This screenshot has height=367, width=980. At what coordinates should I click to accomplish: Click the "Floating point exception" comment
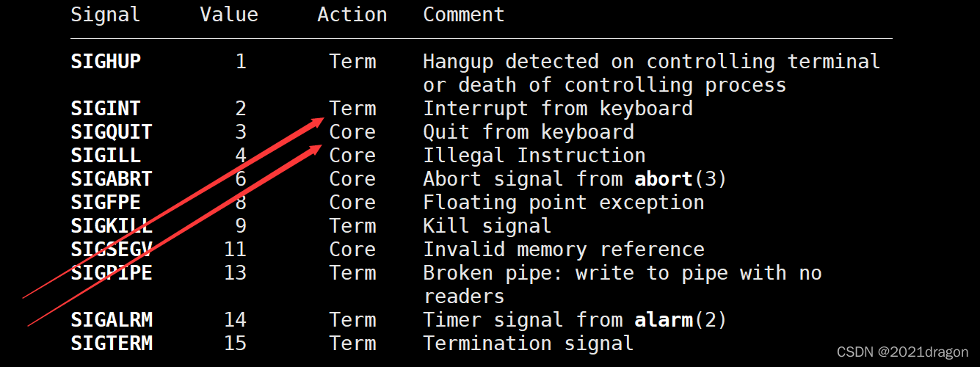tap(564, 203)
